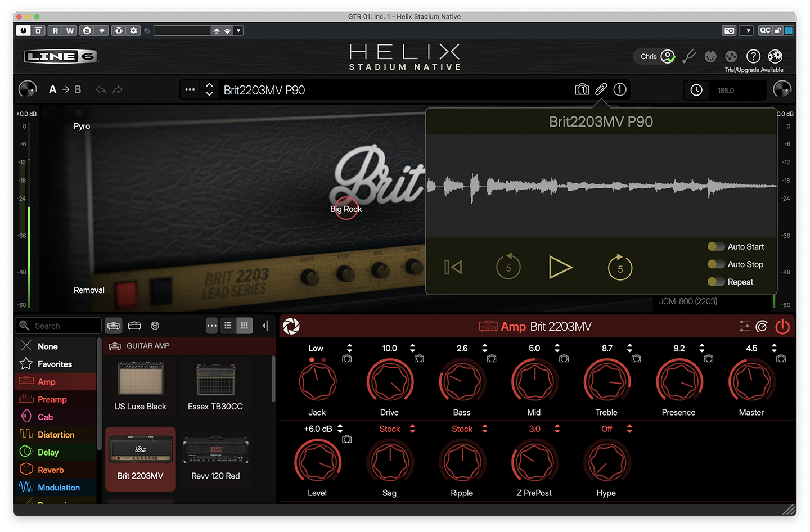Click the sliders icon in Amp header
The height and width of the screenshot is (532, 810).
745,326
